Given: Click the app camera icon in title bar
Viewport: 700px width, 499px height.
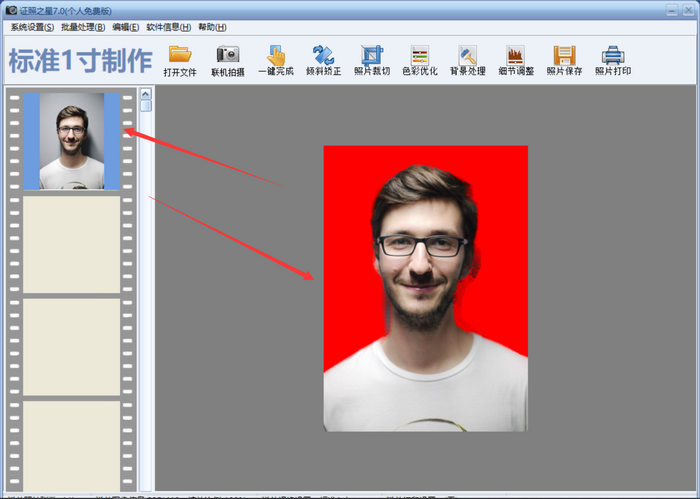Looking at the screenshot, I should click(x=11, y=10).
